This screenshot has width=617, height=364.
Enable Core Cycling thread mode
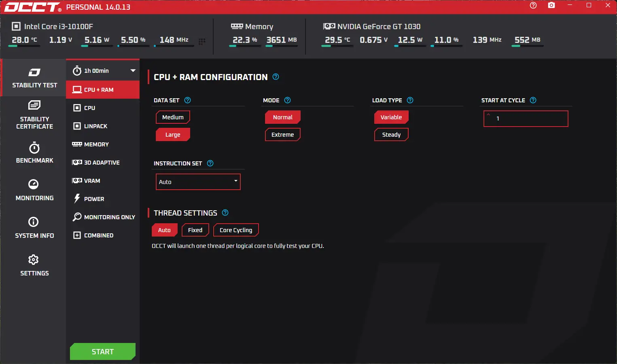pyautogui.click(x=236, y=230)
